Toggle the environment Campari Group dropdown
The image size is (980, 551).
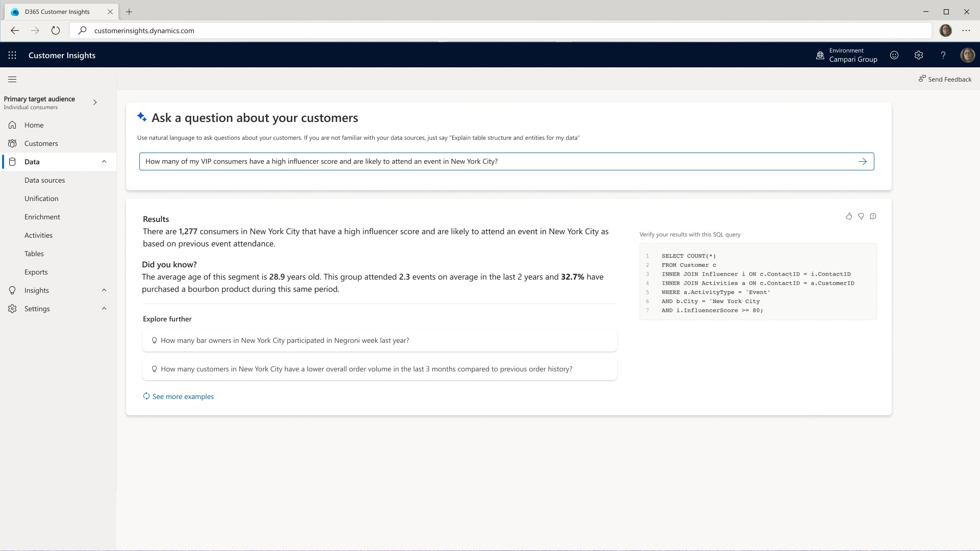pos(847,55)
